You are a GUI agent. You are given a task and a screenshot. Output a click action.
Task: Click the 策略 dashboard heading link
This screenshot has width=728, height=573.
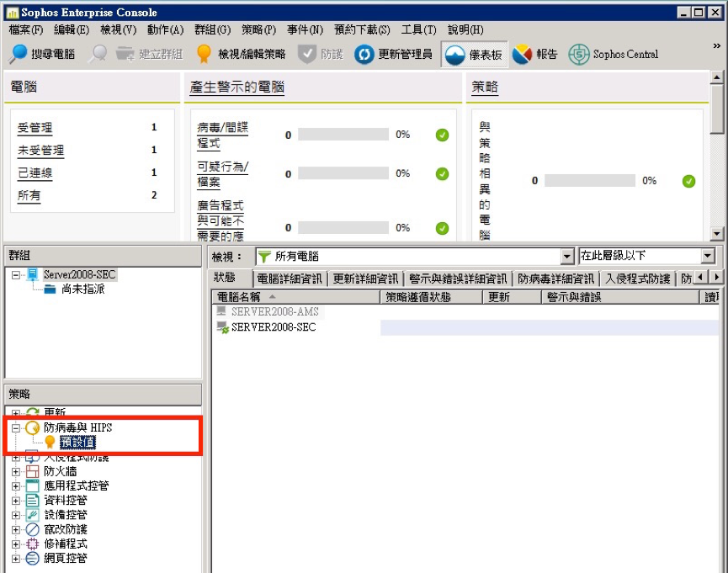tap(485, 87)
